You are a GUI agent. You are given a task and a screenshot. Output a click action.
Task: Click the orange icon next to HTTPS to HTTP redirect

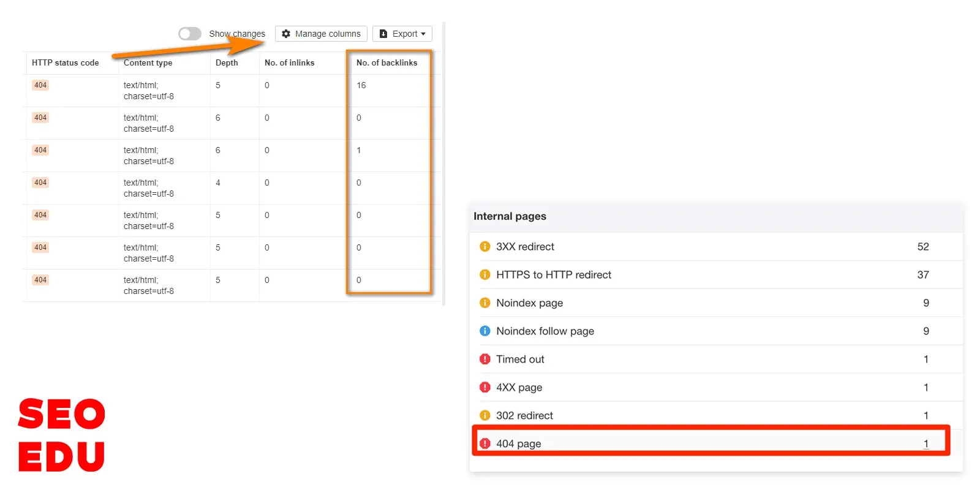click(485, 275)
